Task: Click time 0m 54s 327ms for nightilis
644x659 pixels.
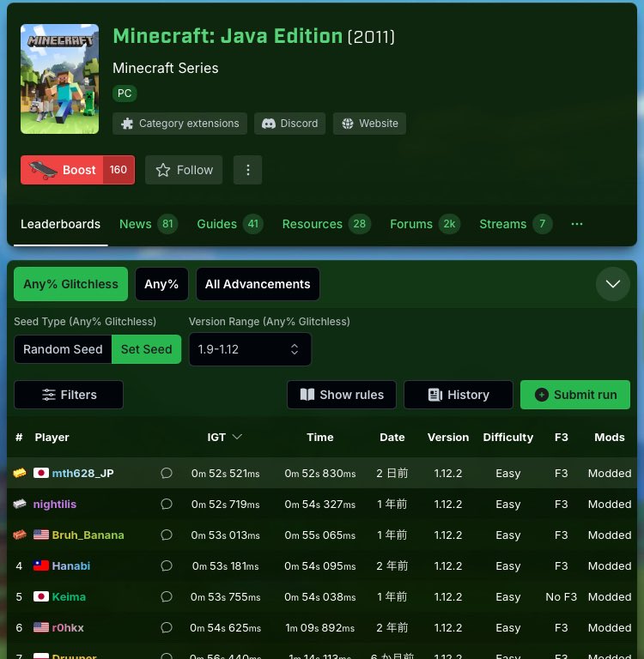Action: click(319, 504)
